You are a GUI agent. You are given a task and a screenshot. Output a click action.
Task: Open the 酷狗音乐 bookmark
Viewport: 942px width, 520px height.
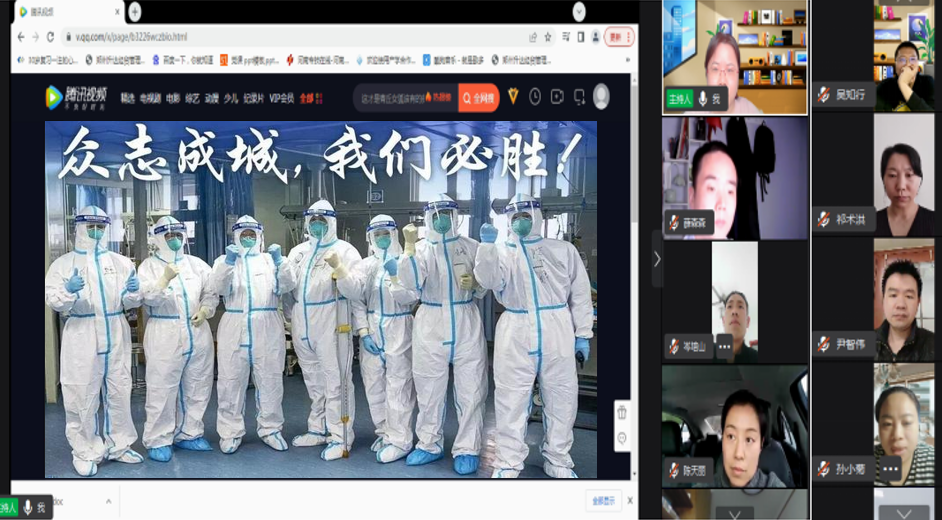click(x=453, y=60)
